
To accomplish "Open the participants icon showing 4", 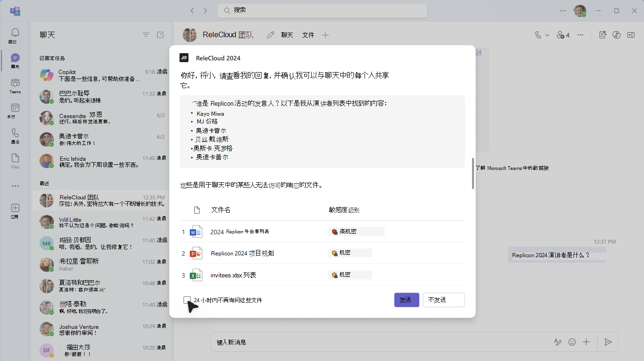I will (563, 35).
